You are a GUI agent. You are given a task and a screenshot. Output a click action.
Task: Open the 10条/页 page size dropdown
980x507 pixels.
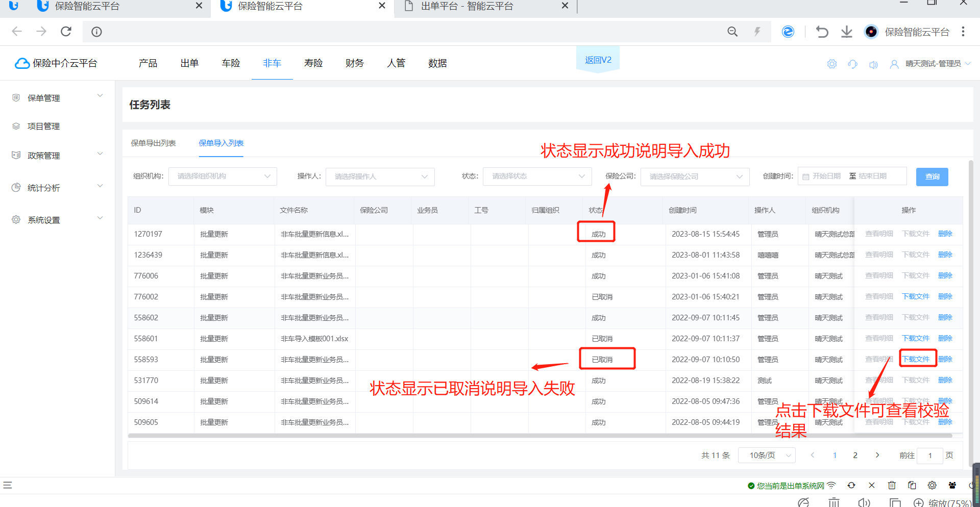(767, 455)
